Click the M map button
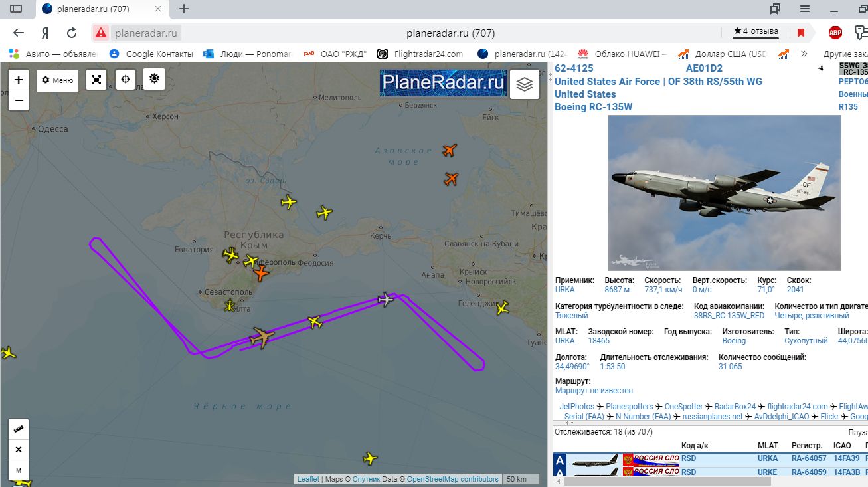Image resolution: width=868 pixels, height=487 pixels. [x=19, y=470]
